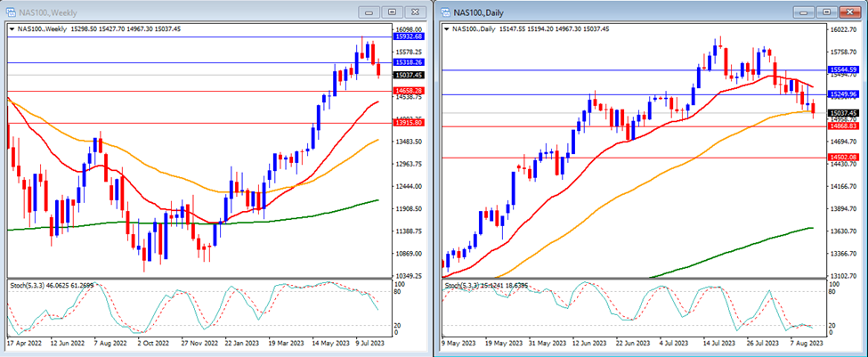Click the blue 15544.59 price label in Daily chart
The height and width of the screenshot is (357, 868).
point(844,70)
